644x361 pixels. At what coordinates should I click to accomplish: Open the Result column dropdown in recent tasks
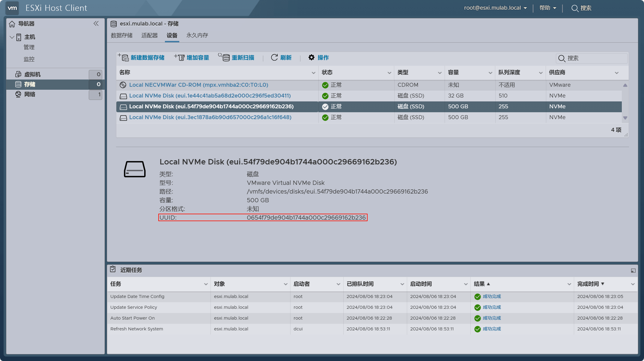569,284
